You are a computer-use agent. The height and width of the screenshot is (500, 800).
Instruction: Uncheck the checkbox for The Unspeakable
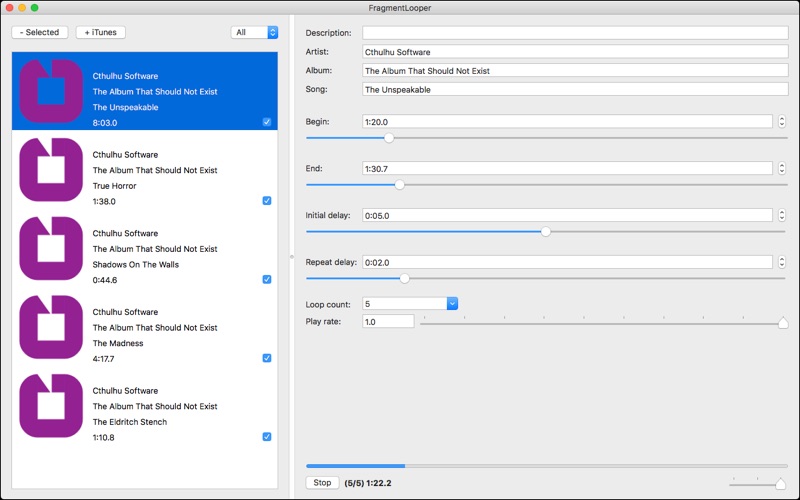click(266, 122)
